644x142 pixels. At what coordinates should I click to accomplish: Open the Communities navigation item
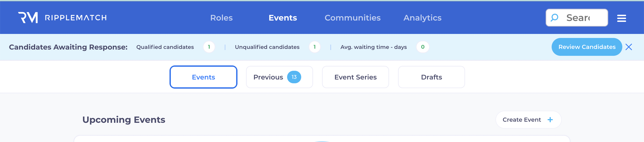point(352,18)
